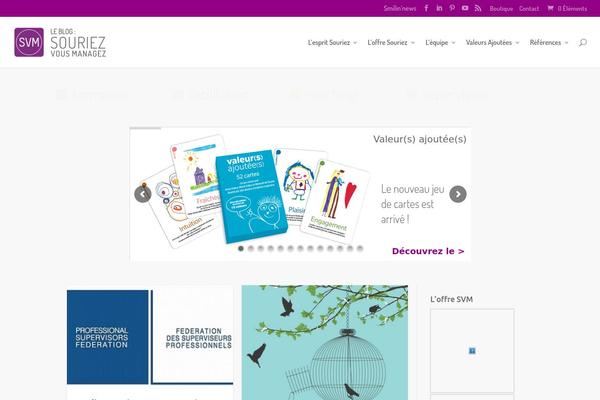Screen dimensions: 600x400
Task: Click 'Le nouveau jeu de cartes est arrivé' text
Action: 412,204
